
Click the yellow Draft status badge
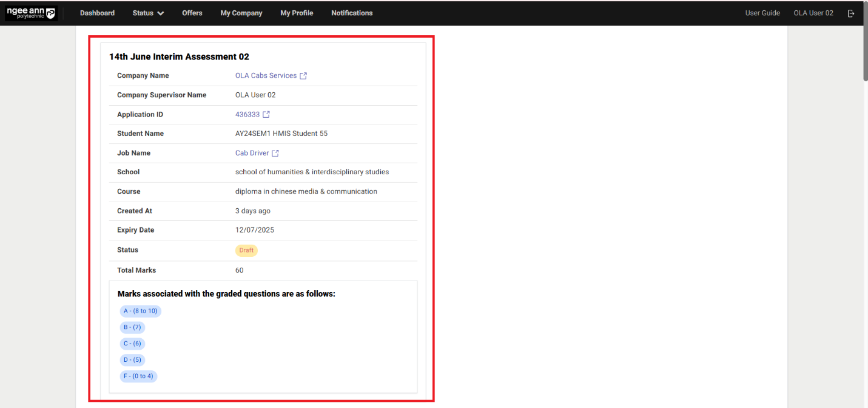[x=246, y=250]
